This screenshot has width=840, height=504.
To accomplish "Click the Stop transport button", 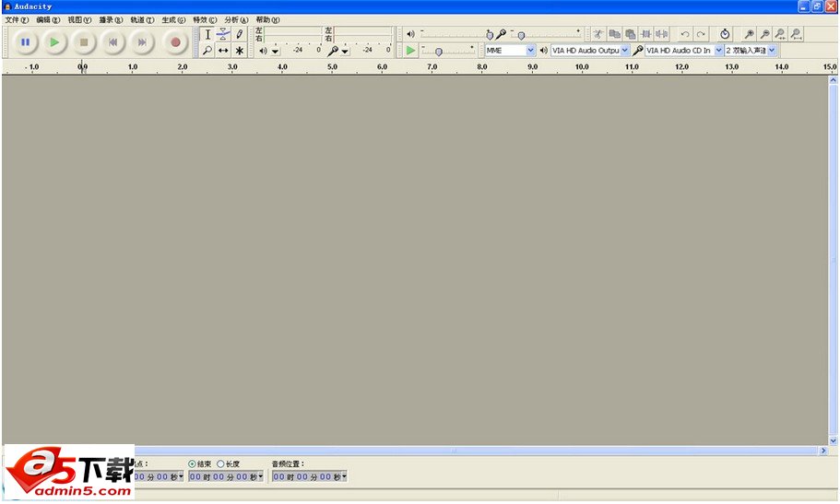I will tap(84, 42).
